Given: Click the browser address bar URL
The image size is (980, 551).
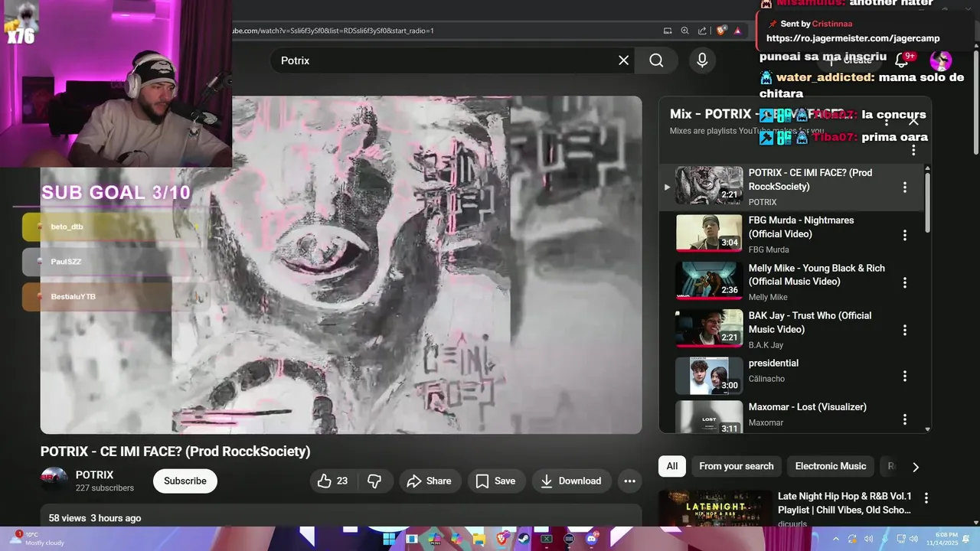Looking at the screenshot, I should pos(333,31).
